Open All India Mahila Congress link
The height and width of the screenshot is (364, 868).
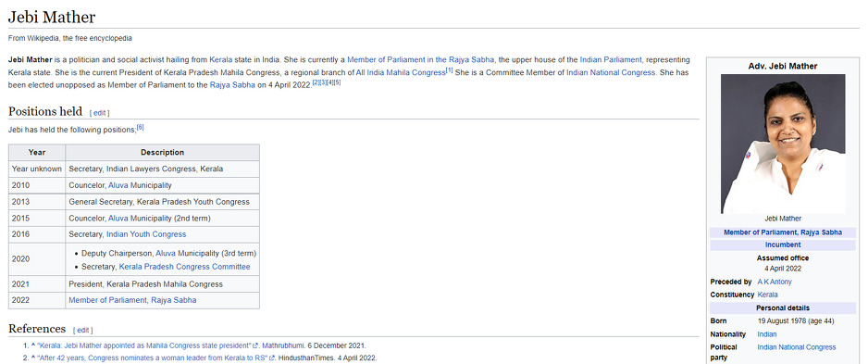coord(401,72)
